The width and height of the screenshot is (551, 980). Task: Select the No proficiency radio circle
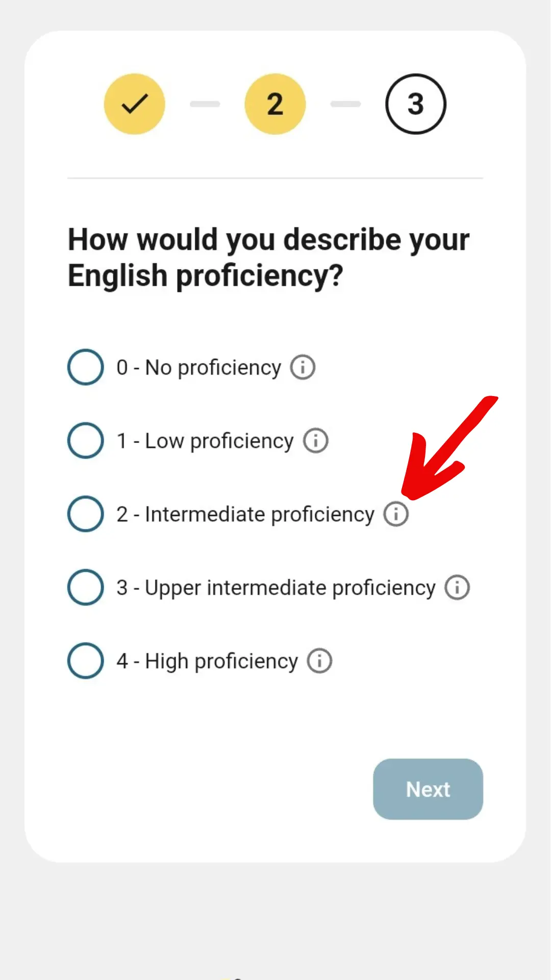click(x=86, y=367)
